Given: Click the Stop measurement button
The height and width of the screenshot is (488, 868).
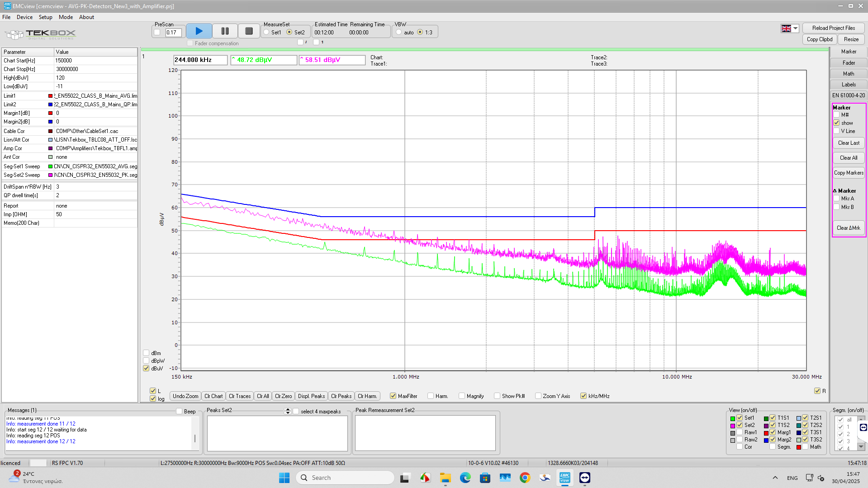Looking at the screenshot, I should pos(249,31).
